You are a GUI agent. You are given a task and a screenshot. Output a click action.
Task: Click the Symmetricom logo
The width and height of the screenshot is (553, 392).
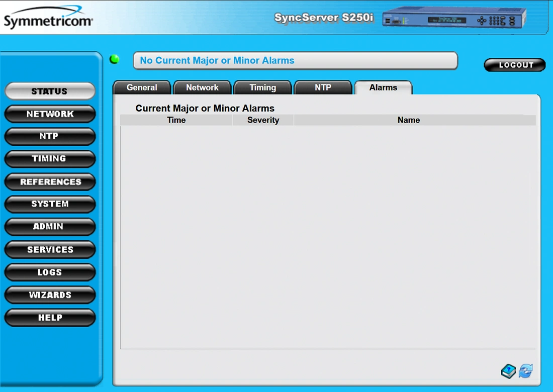[x=48, y=17]
